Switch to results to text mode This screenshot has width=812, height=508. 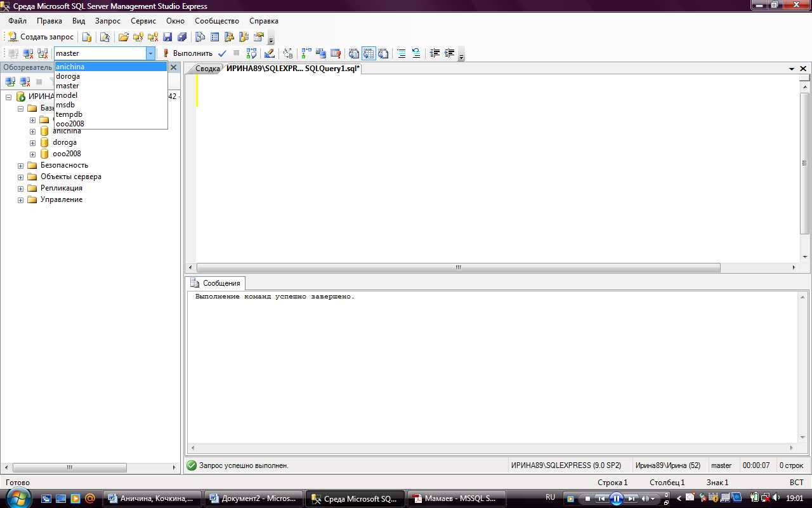click(354, 53)
